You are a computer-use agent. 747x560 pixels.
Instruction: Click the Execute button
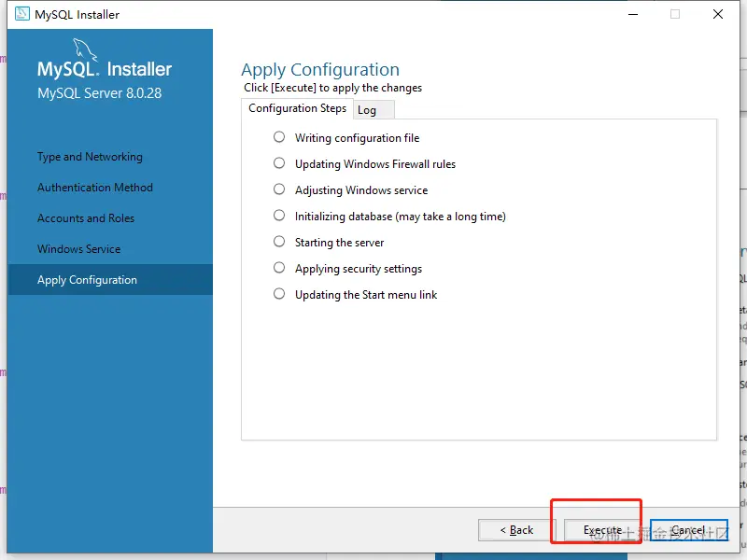(602, 530)
